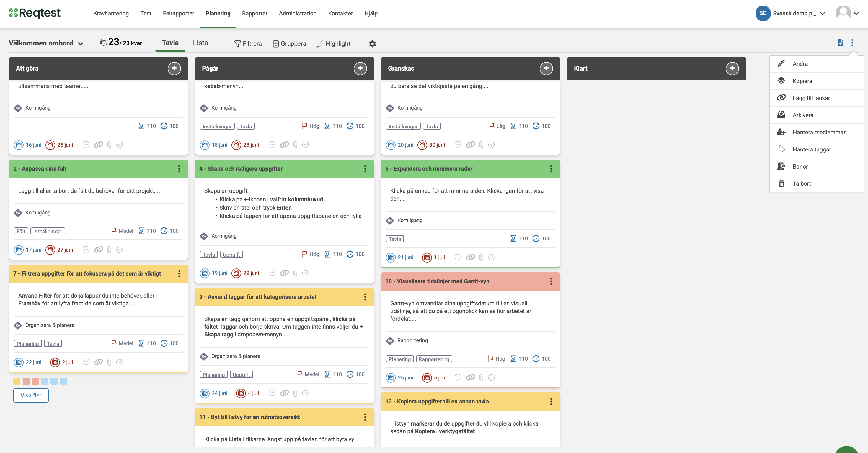Mark the 21 juni card as done
This screenshot has width=868, height=453.
tap(492, 258)
